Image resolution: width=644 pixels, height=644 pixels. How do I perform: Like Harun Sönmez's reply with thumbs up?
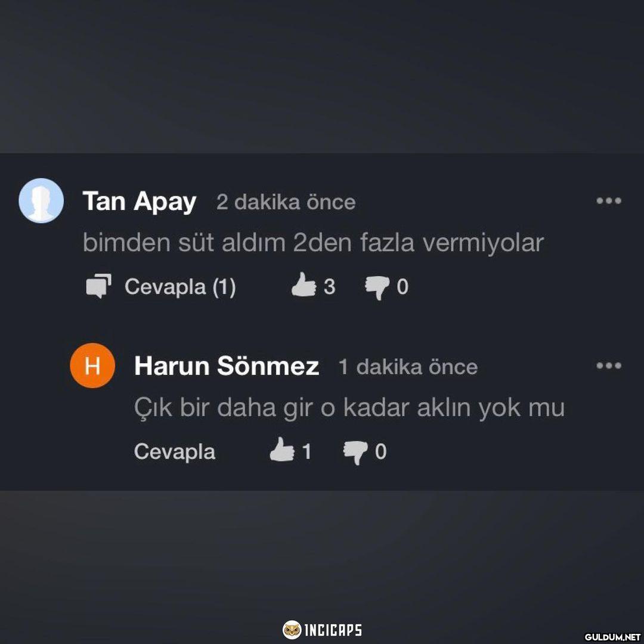(x=281, y=450)
